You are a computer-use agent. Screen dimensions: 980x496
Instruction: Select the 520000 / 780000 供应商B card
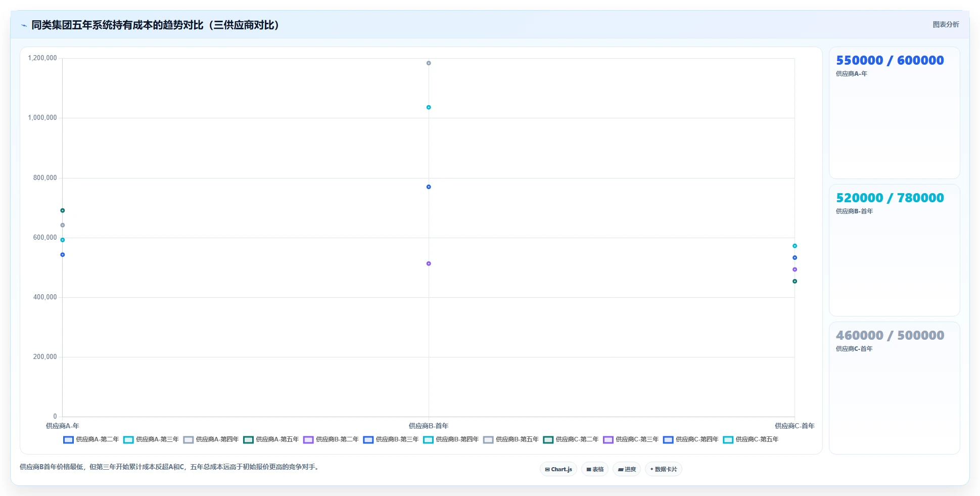coord(894,250)
